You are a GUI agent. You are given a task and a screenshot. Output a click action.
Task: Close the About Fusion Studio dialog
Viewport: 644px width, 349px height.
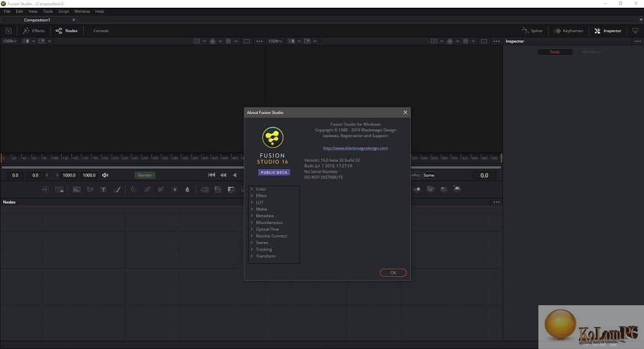[405, 112]
